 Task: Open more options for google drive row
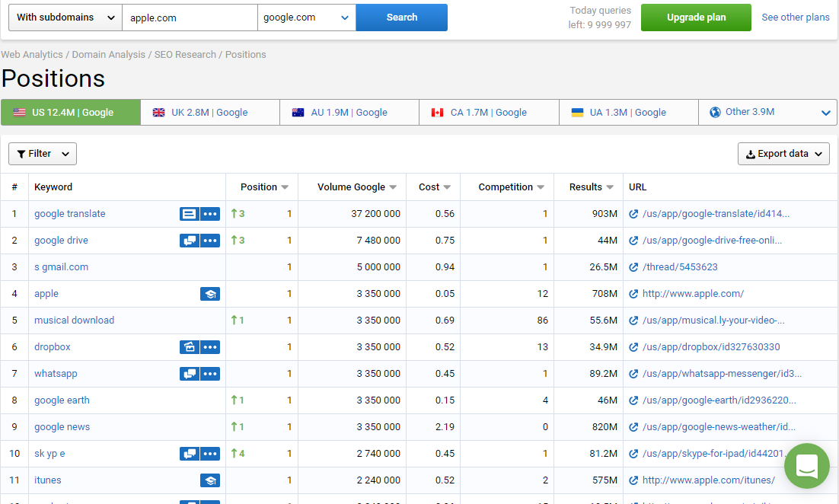pos(210,241)
